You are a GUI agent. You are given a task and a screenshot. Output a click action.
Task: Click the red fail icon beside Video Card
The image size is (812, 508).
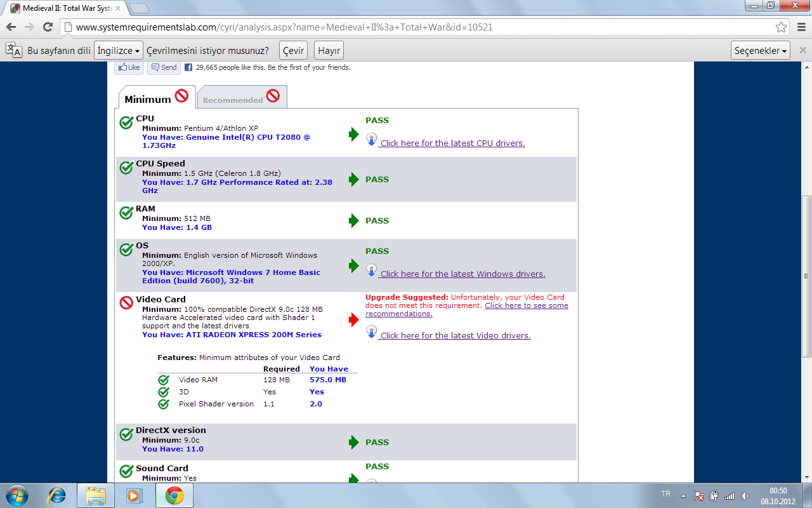(x=126, y=303)
